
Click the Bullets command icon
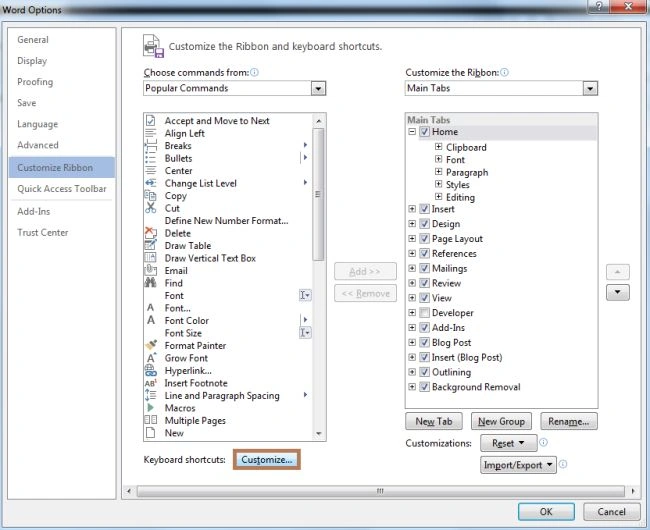150,158
